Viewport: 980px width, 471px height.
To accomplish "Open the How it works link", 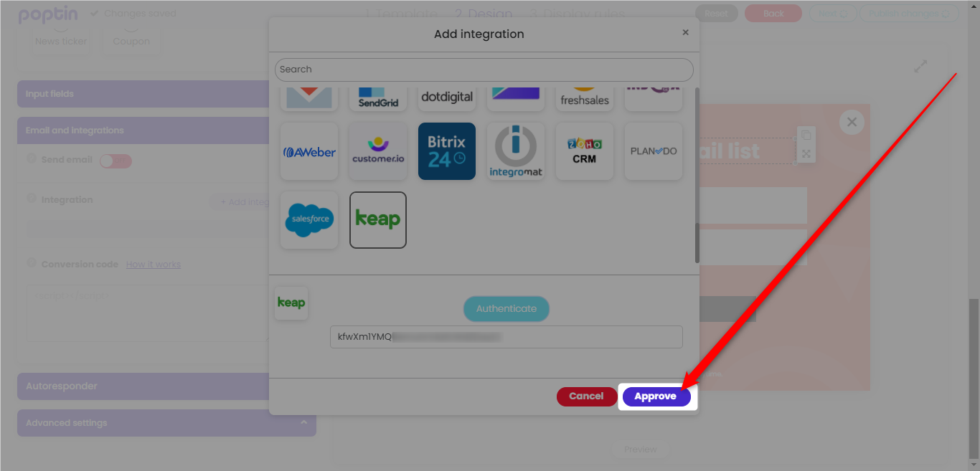I will (154, 265).
